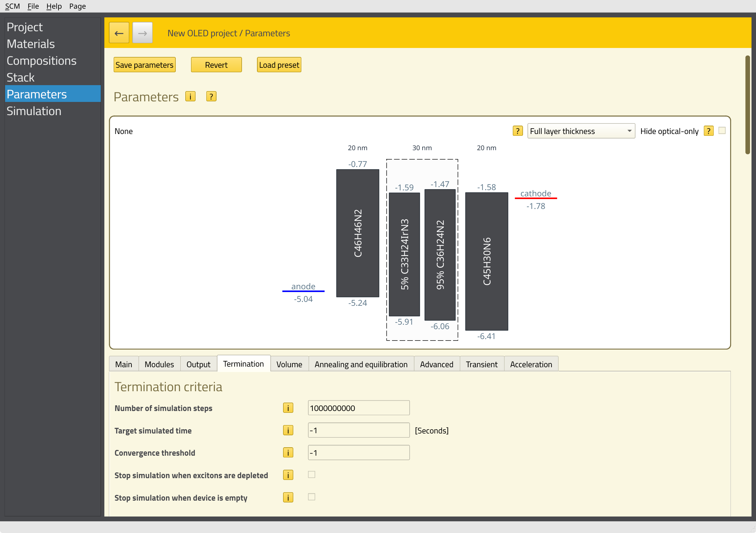Click the help question icon beside Parameters heading

tap(211, 97)
